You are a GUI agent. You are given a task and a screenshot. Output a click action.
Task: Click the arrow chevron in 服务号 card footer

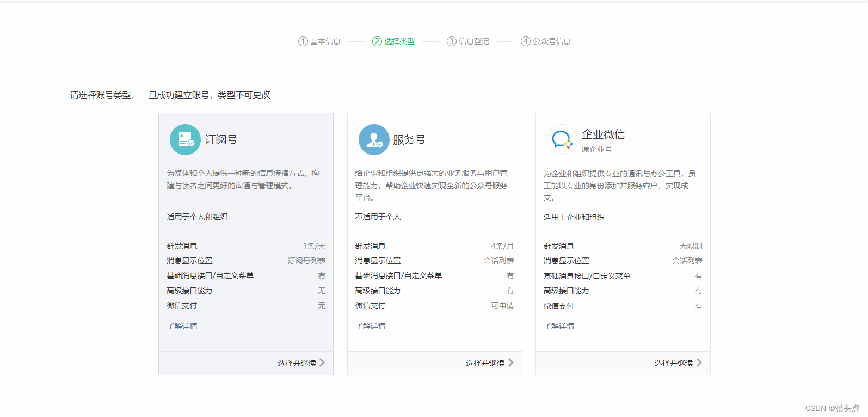pyautogui.click(x=511, y=363)
